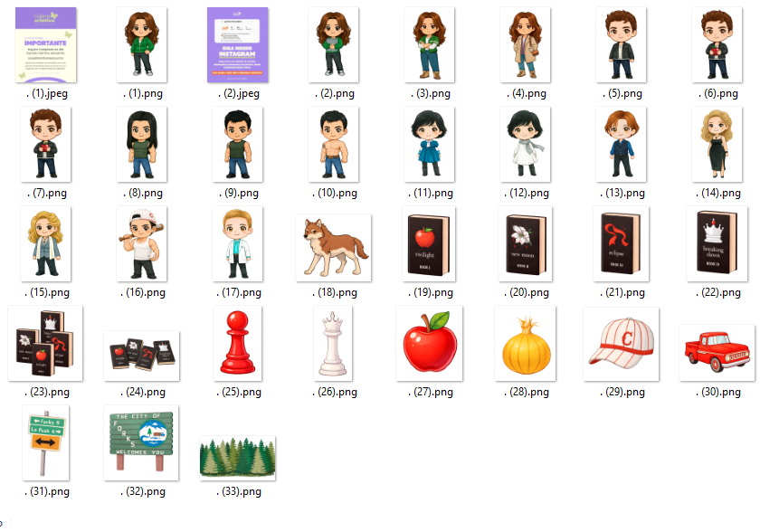The height and width of the screenshot is (532, 760).
Task: Select short-haired boy in tank top (9).png
Action: point(237,145)
